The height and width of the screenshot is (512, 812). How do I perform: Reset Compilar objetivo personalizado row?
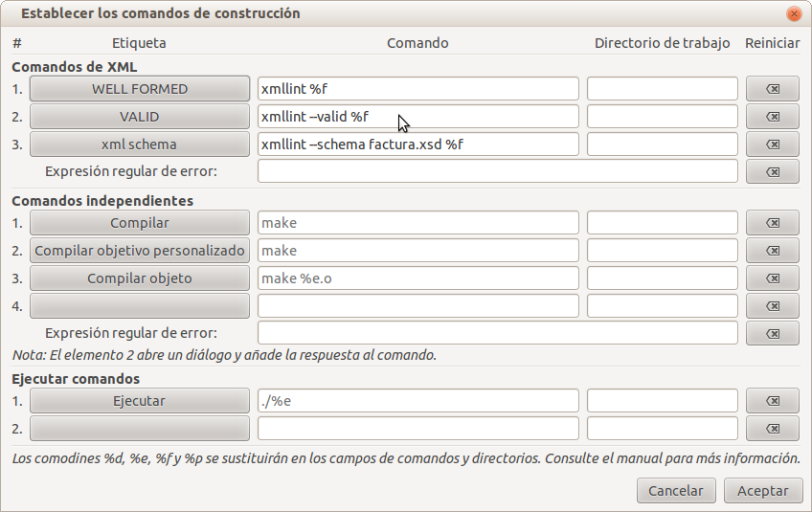point(772,251)
